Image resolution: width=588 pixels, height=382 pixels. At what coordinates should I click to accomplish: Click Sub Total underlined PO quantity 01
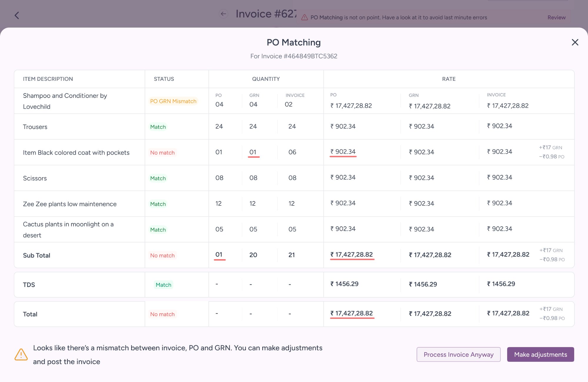tap(219, 254)
